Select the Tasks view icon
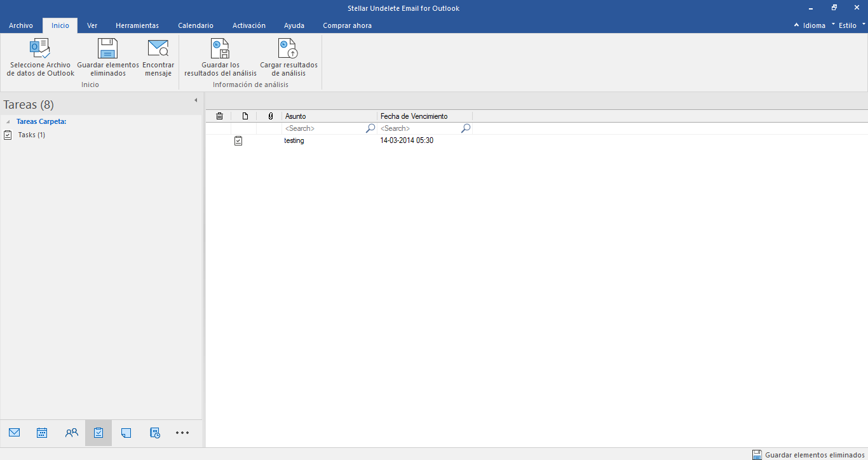 pos(98,433)
